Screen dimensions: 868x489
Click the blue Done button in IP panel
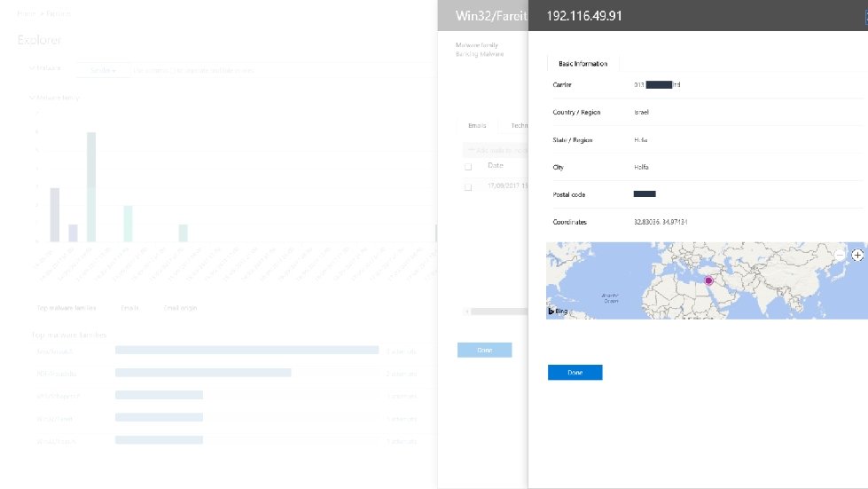[575, 372]
